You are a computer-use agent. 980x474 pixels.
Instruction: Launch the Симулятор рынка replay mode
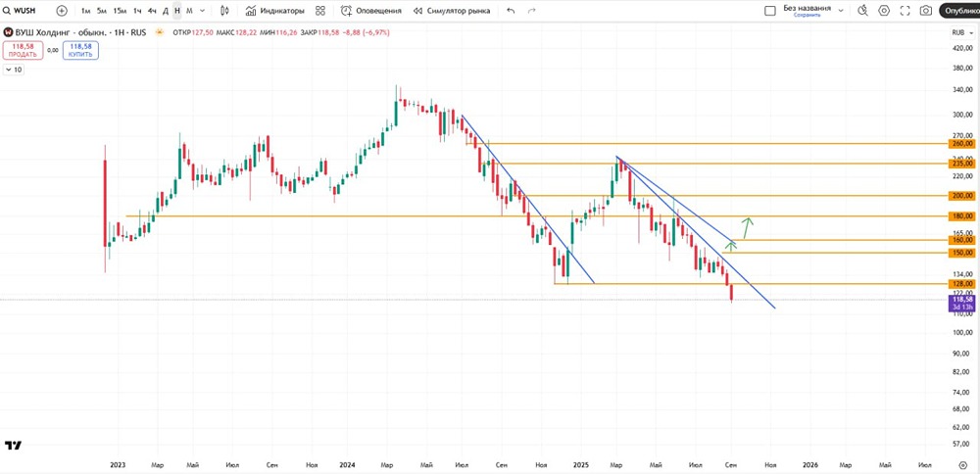point(452,11)
